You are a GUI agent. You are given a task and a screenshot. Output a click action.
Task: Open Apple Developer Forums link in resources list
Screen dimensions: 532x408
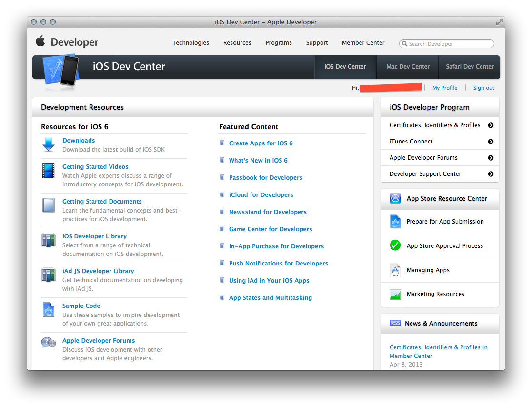click(x=99, y=341)
